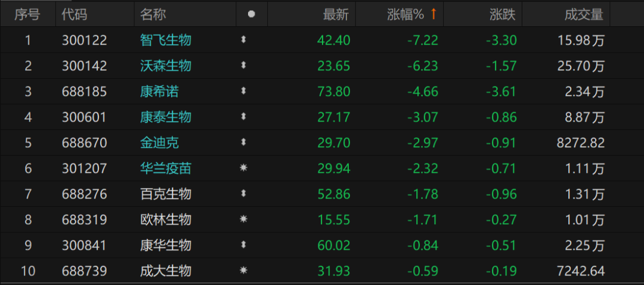Click latest price 73.80
This screenshot has width=644, height=285.
click(334, 92)
